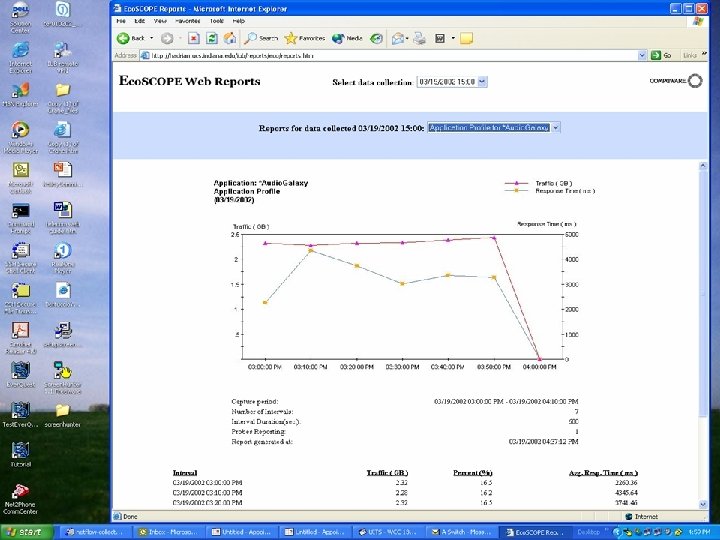The height and width of the screenshot is (540, 720).
Task: Open Select data collection dropdown
Action: click(x=482, y=82)
